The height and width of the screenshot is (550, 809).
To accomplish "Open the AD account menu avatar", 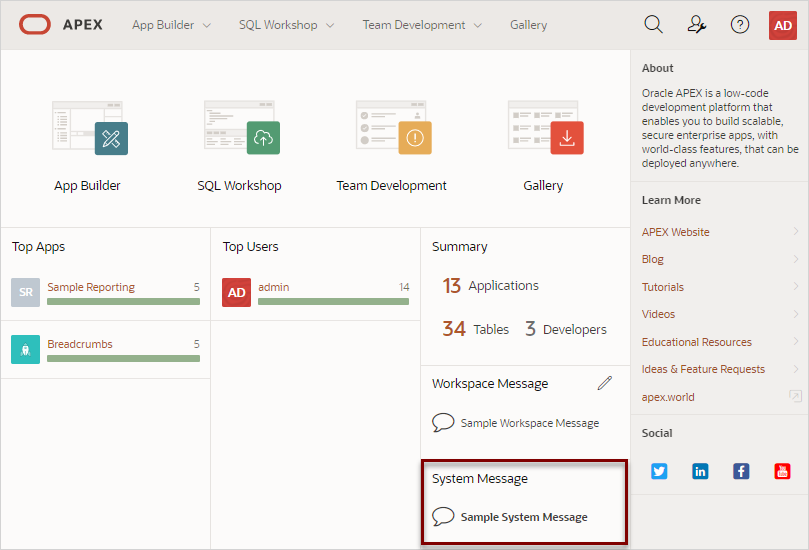I will click(783, 25).
